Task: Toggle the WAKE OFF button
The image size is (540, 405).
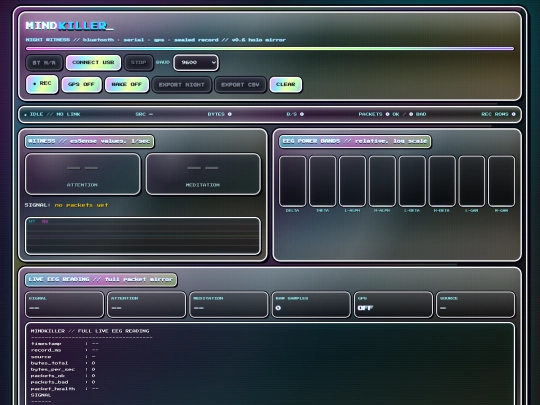Action: point(127,84)
